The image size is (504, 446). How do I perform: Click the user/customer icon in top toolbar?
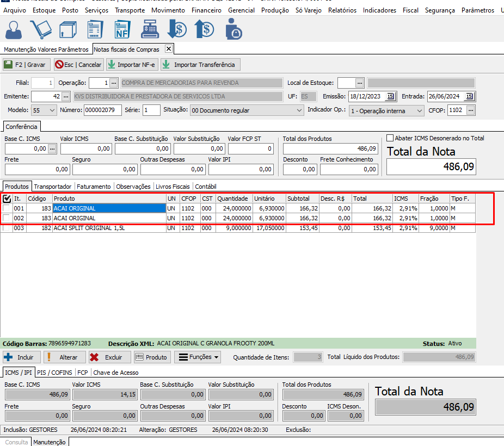pos(14,29)
